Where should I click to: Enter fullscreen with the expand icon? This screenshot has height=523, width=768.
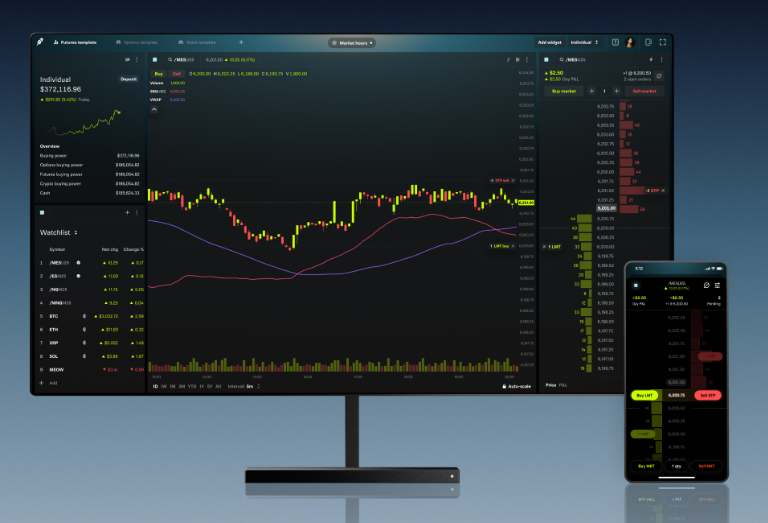point(663,43)
